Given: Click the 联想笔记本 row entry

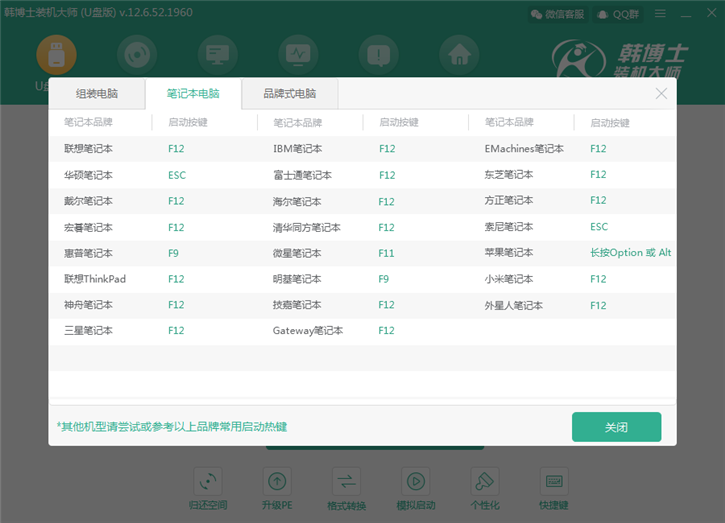Looking at the screenshot, I should pyautogui.click(x=89, y=149).
